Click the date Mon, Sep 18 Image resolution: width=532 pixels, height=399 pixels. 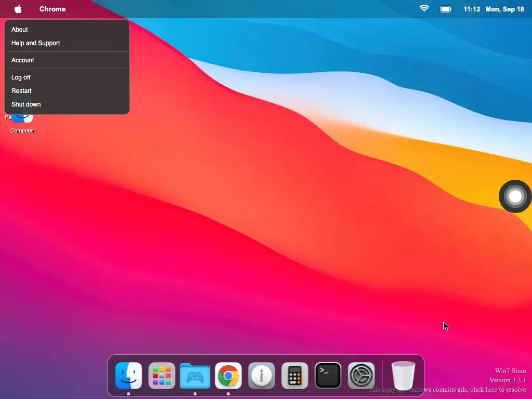click(504, 9)
